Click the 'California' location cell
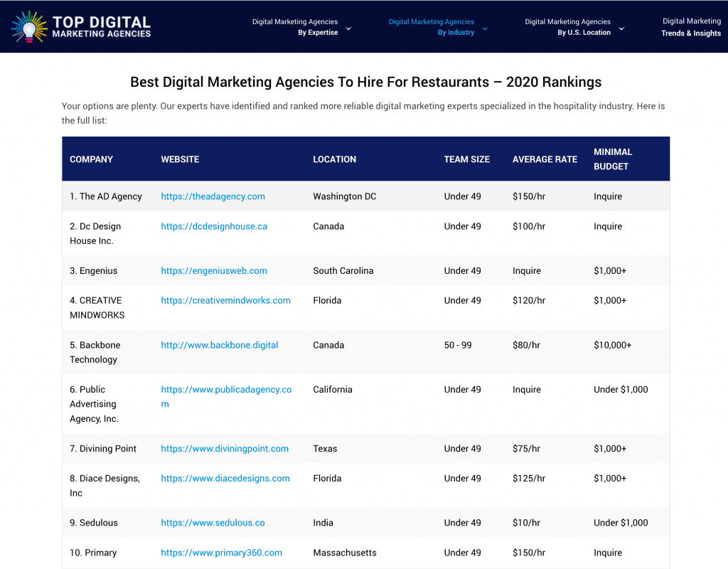This screenshot has width=728, height=569. pyautogui.click(x=333, y=390)
